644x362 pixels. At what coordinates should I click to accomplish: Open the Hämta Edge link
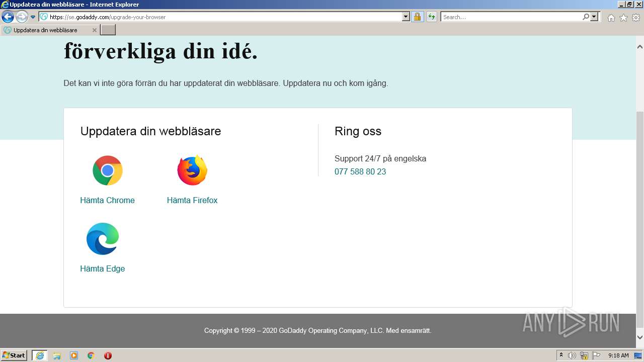tap(102, 268)
